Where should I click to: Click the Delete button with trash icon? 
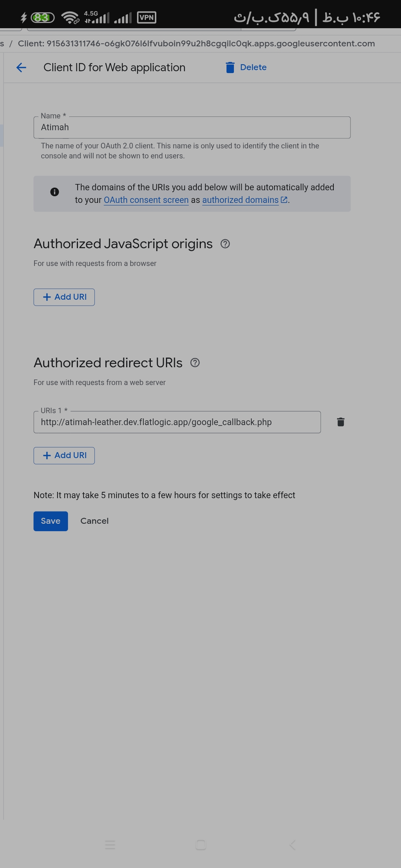click(246, 68)
